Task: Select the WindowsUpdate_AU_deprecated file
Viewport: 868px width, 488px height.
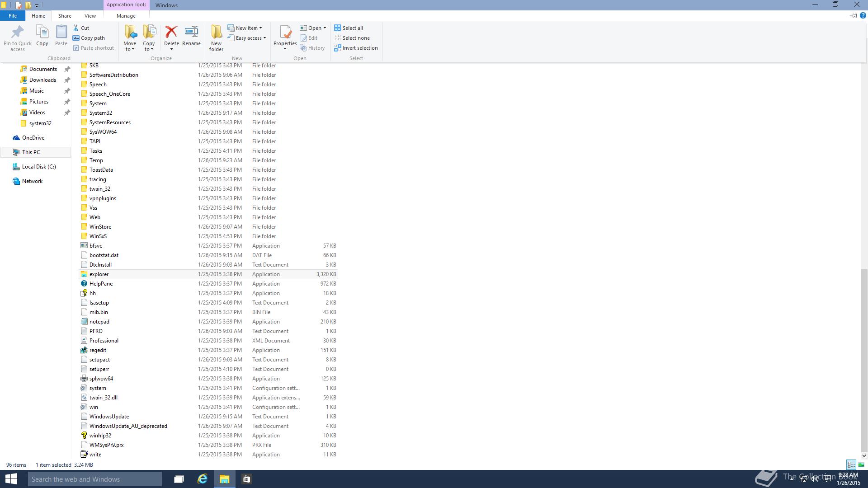Action: click(x=208, y=426)
